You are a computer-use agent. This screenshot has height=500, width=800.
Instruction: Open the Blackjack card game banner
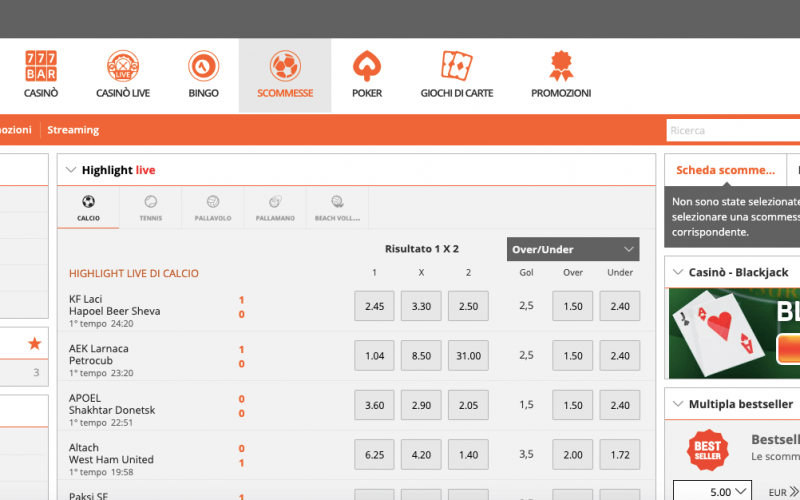click(734, 334)
